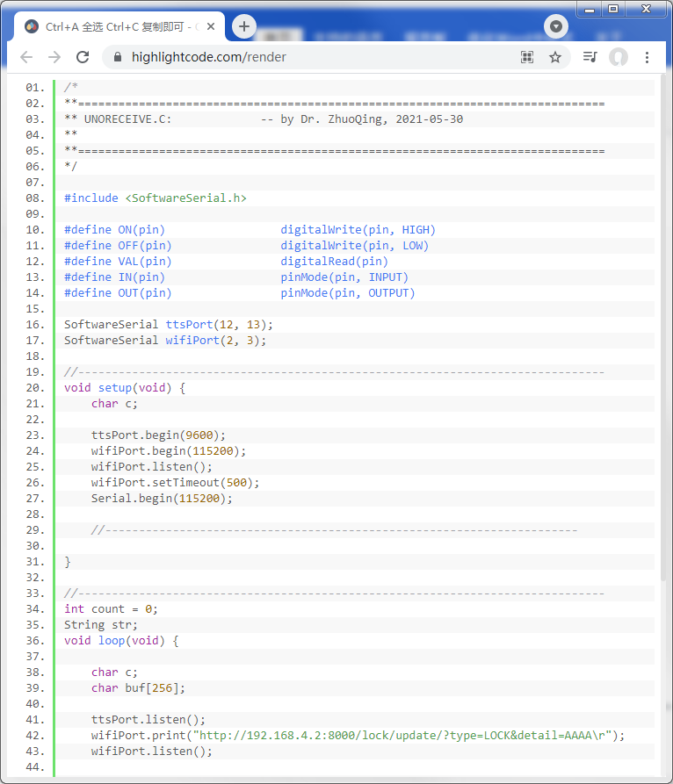Maximize the browser window
This screenshot has width=673, height=784.
[x=613, y=9]
